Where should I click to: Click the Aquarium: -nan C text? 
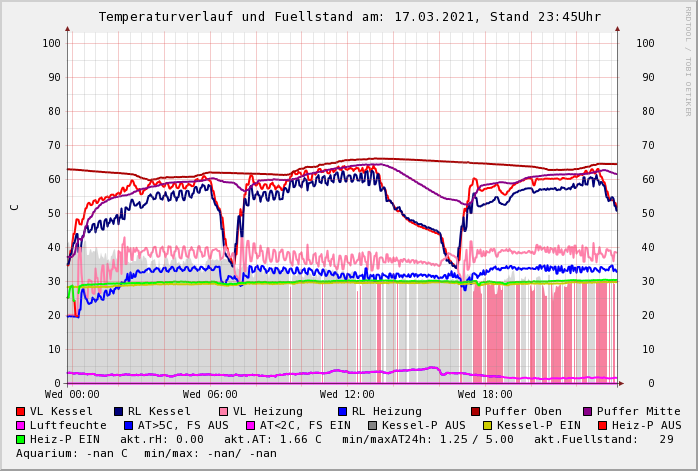(72, 454)
